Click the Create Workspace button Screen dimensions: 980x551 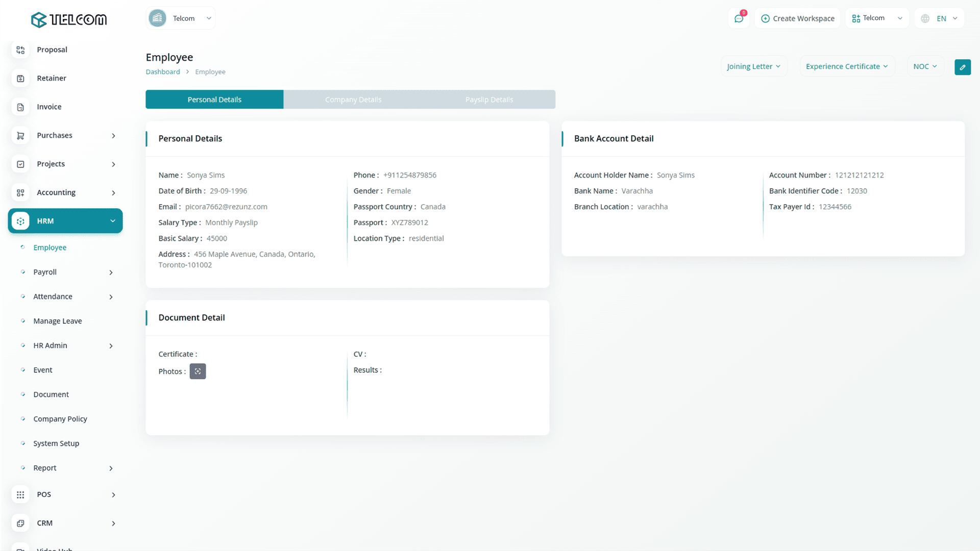(x=797, y=18)
